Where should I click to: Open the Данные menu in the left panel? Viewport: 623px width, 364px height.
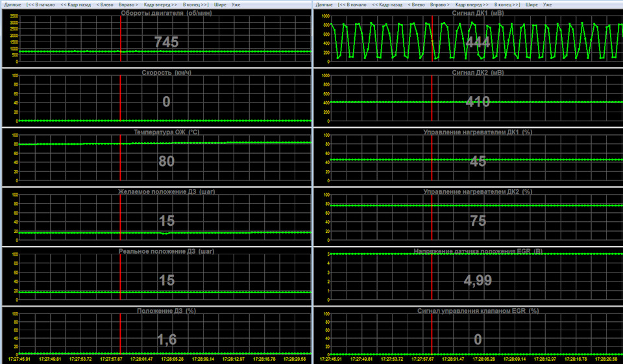point(13,5)
